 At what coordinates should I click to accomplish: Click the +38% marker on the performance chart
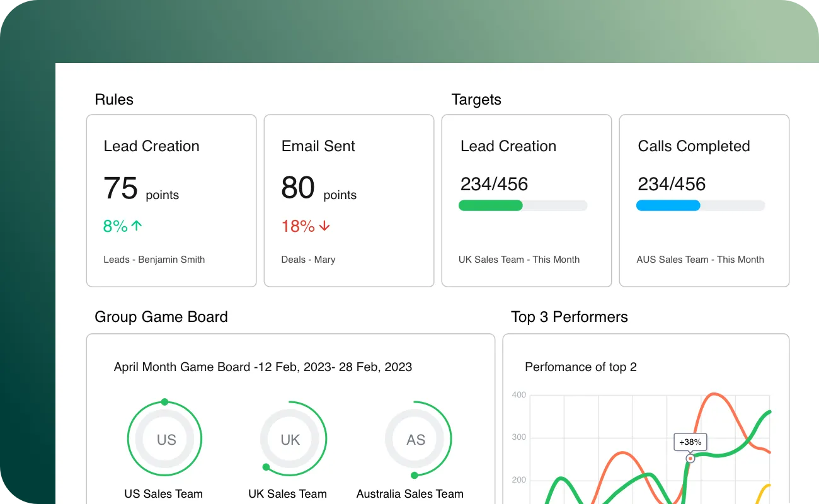690,442
